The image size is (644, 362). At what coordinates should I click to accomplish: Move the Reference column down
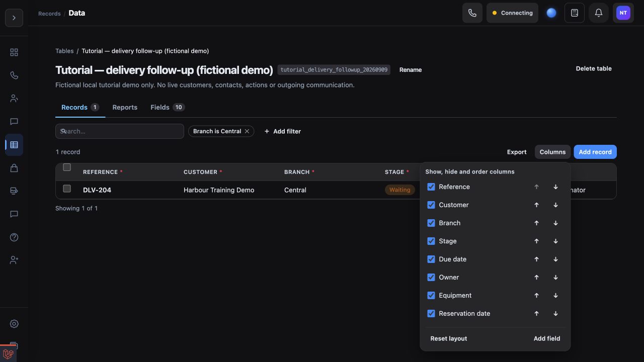(x=555, y=187)
